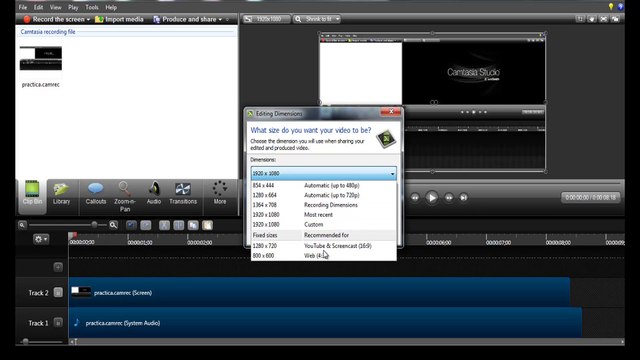Click the editing dimensions icon beside 1920x1080

click(x=248, y=19)
